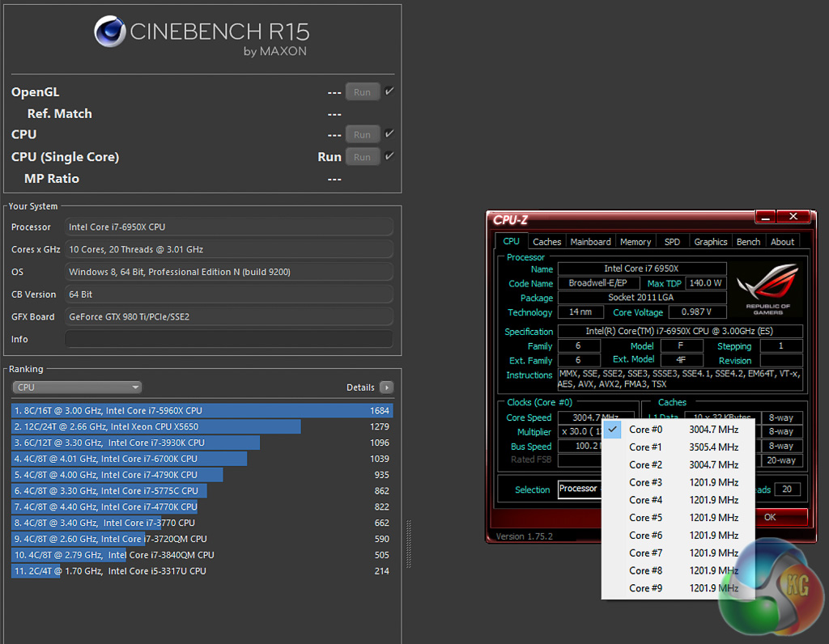Click the Details arrow icon in Ranking
The width and height of the screenshot is (829, 644).
coord(386,388)
